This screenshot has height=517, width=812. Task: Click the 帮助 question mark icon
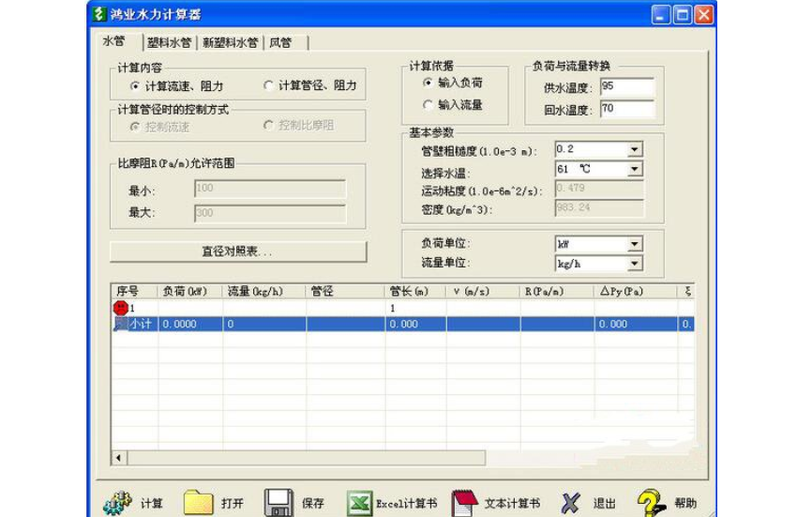(x=652, y=502)
